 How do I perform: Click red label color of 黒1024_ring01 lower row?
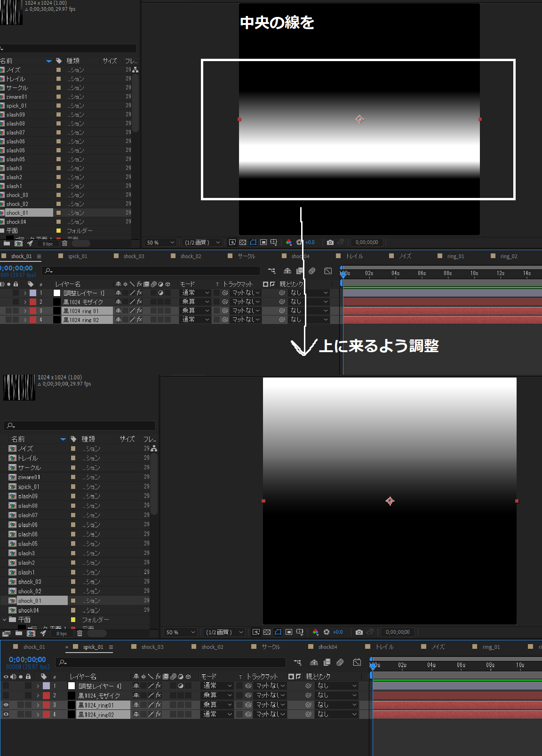coord(46,705)
